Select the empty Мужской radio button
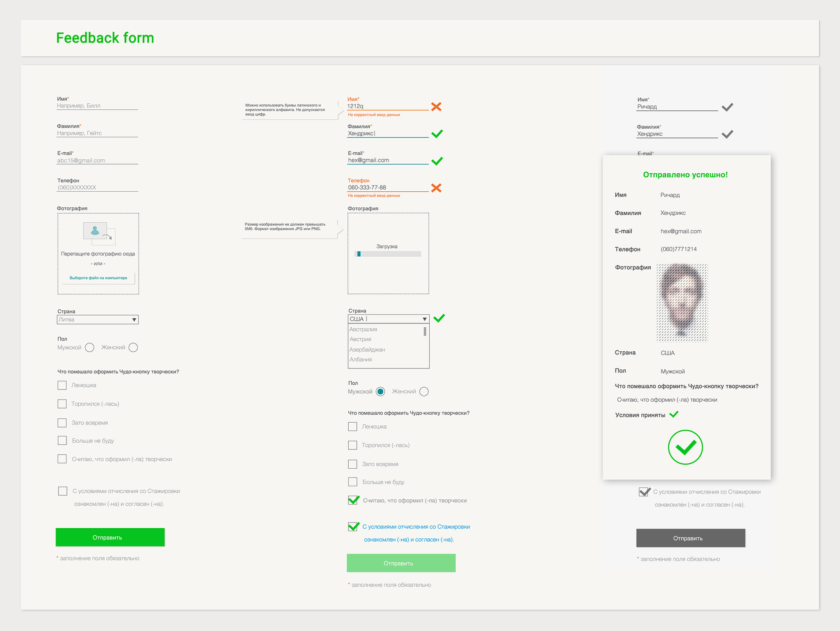 90,347
